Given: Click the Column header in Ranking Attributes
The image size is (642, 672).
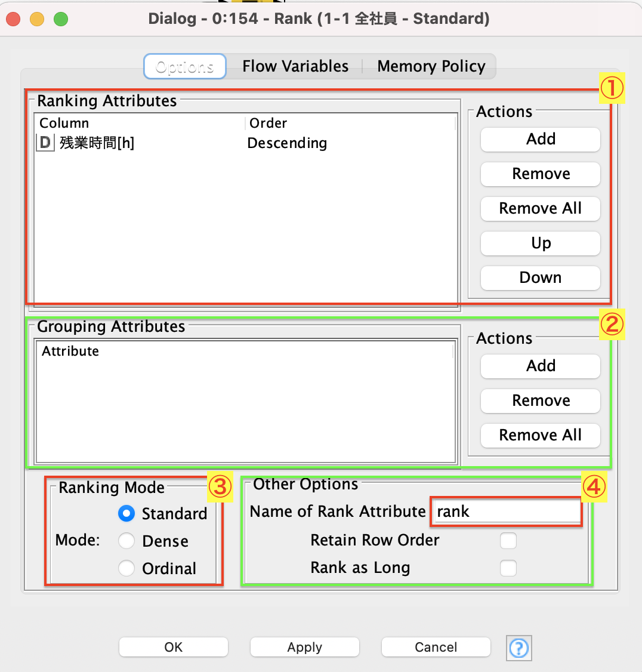Looking at the screenshot, I should [140, 123].
